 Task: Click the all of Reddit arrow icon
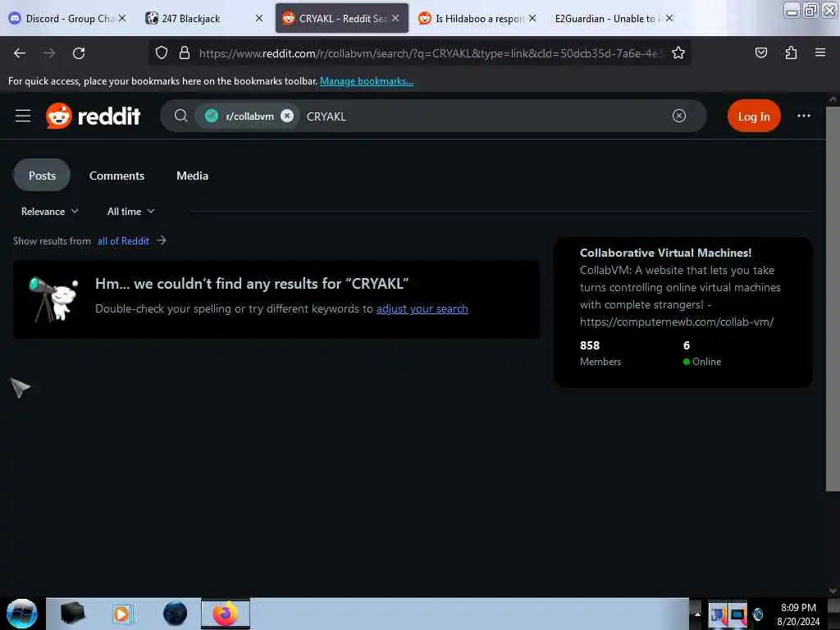162,240
